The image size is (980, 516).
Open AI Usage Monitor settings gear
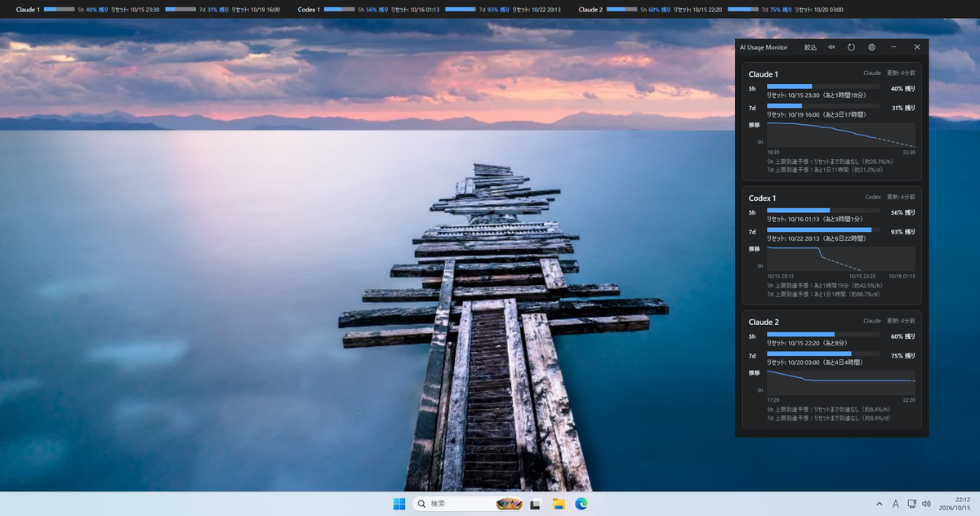tap(871, 47)
